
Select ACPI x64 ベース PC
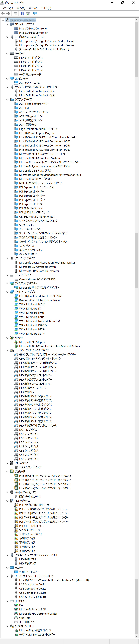(29, 83)
